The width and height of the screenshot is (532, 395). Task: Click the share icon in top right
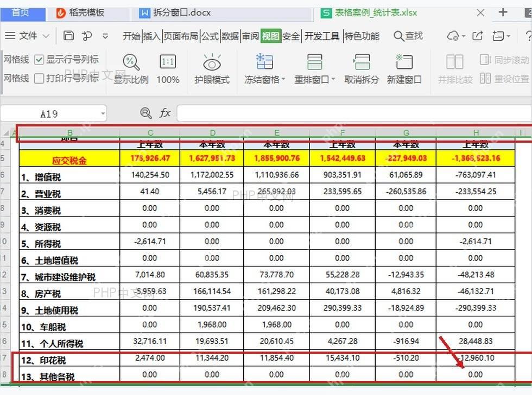pyautogui.click(x=478, y=36)
